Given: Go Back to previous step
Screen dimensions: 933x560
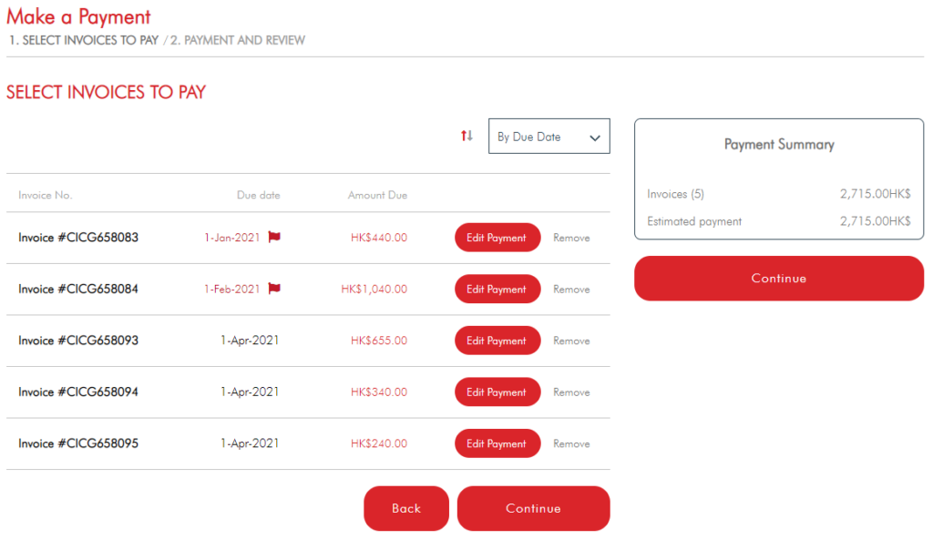Looking at the screenshot, I should [x=406, y=508].
